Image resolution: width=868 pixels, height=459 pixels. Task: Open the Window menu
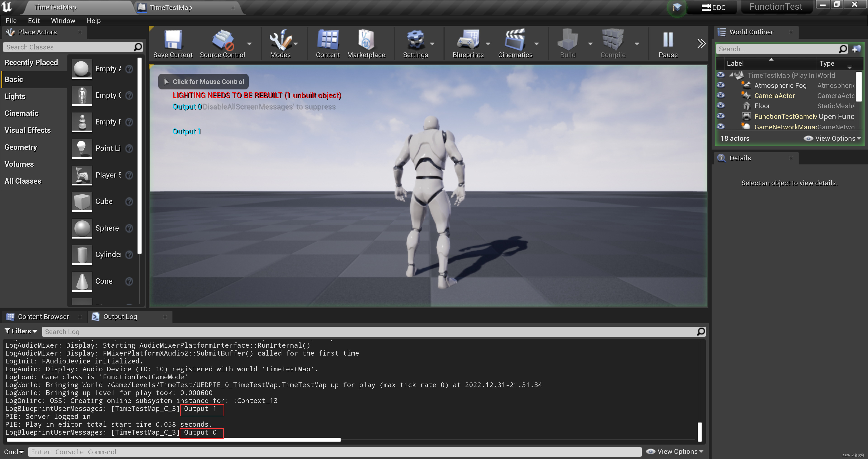pos(63,21)
